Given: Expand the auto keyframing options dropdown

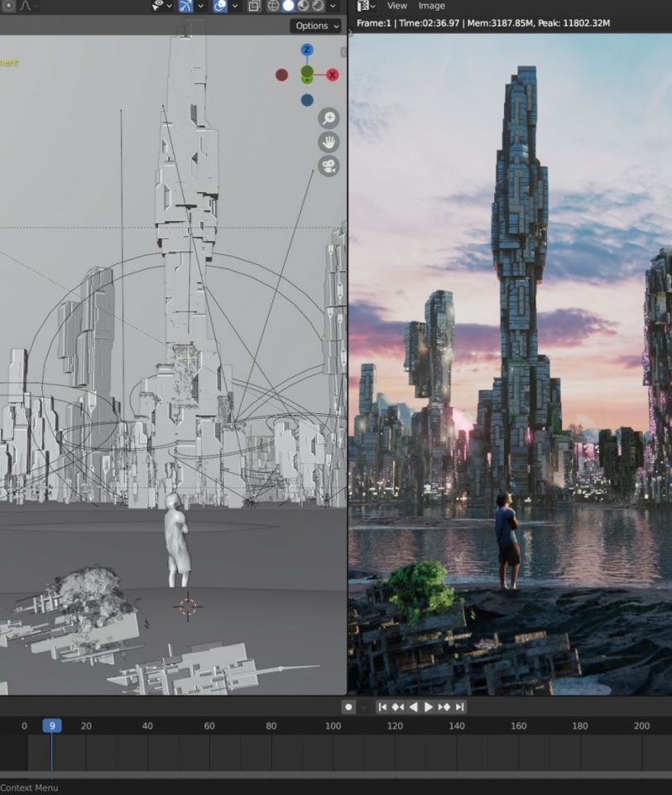Looking at the screenshot, I should [363, 706].
